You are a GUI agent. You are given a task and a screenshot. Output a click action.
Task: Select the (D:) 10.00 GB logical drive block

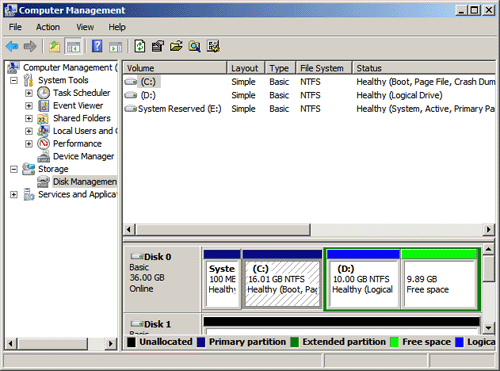(x=363, y=279)
